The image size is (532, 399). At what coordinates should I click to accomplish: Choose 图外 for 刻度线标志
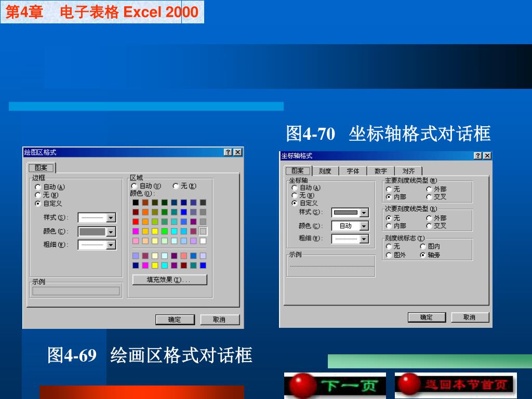point(389,255)
